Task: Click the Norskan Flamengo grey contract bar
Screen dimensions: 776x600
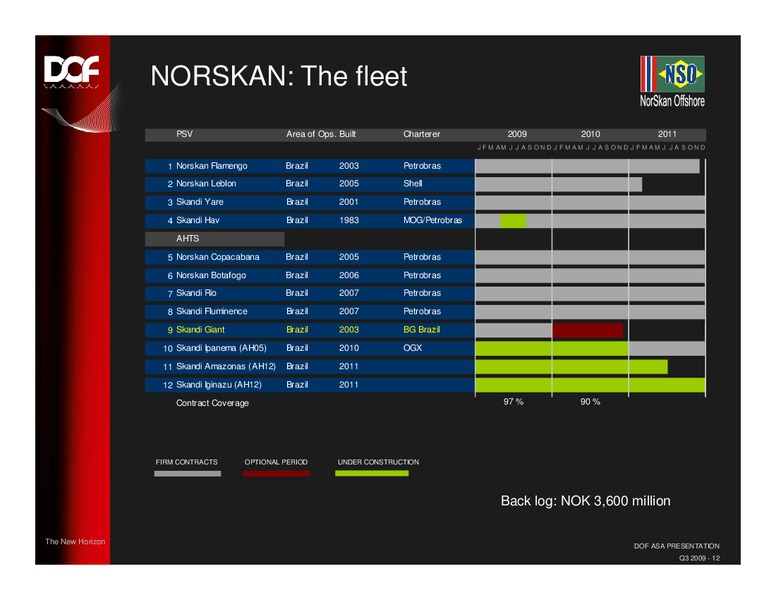Action: coord(587,166)
